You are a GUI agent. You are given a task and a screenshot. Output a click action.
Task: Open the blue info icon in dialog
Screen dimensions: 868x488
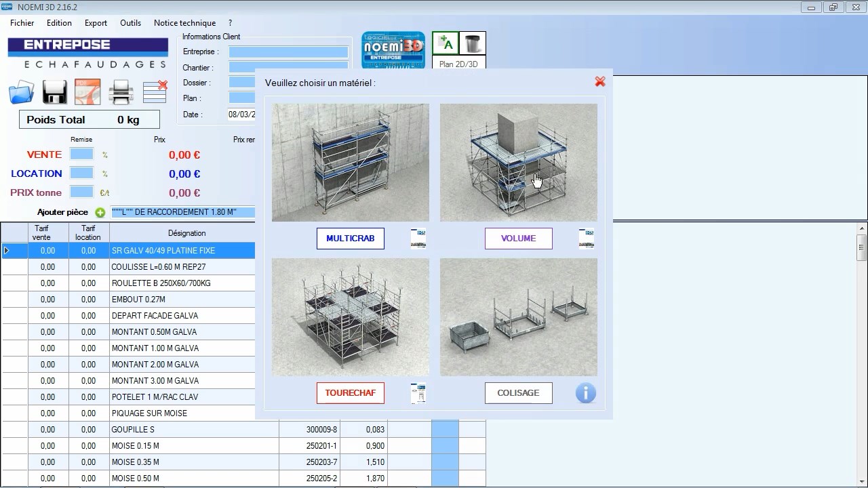[585, 393]
